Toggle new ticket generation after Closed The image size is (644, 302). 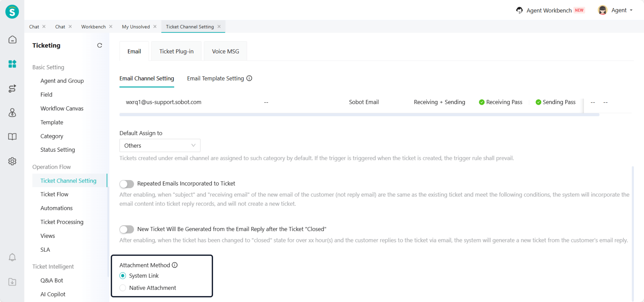(126, 229)
